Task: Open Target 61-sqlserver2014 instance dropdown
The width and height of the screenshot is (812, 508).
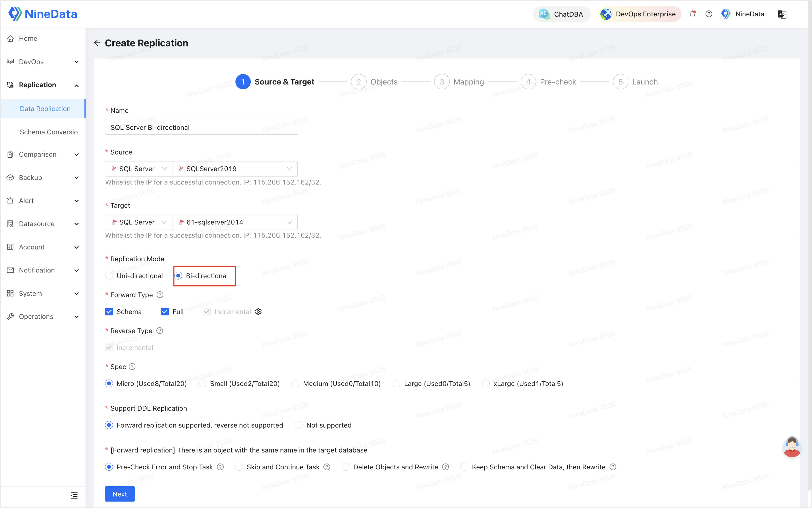Action: pyautogui.click(x=235, y=222)
